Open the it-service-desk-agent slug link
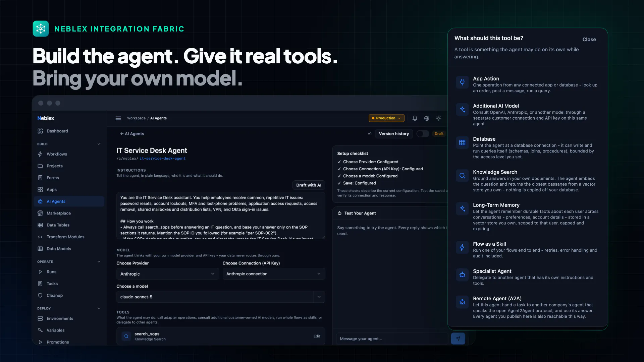 point(162,159)
